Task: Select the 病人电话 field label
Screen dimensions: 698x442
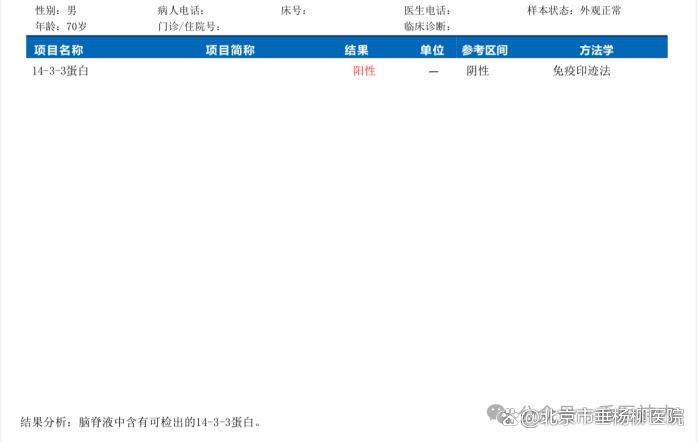Action: [x=180, y=10]
